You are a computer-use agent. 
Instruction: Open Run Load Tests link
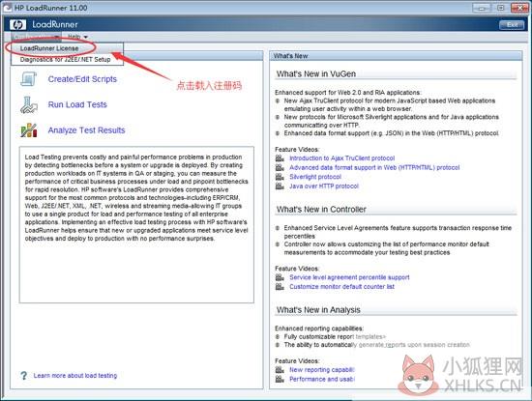77,104
